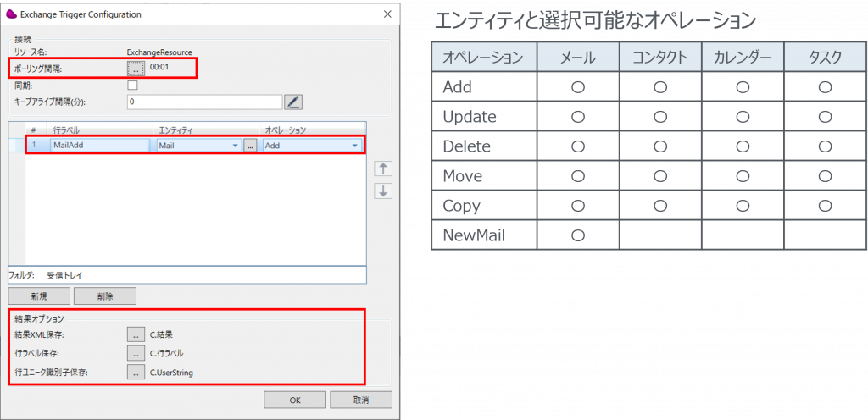Click the pencil edit icon beside keep-alive field
The height and width of the screenshot is (420, 868).
click(292, 102)
